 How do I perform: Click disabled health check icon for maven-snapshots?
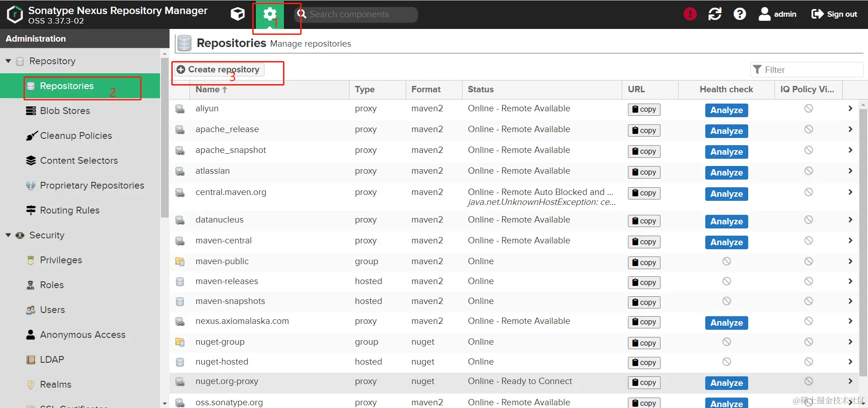726,301
